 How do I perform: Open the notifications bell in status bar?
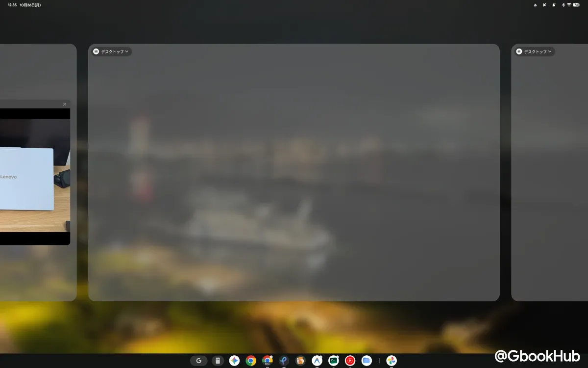point(554,5)
